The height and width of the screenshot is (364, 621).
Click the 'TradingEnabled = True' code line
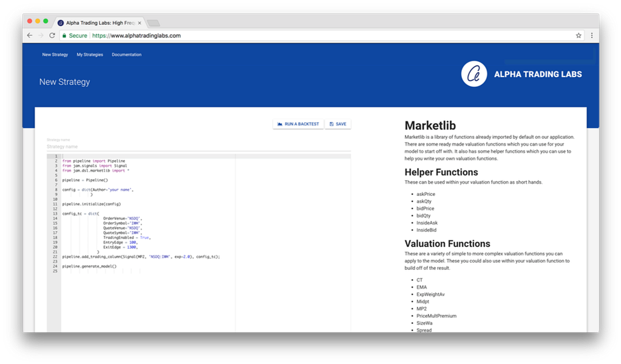coord(127,238)
